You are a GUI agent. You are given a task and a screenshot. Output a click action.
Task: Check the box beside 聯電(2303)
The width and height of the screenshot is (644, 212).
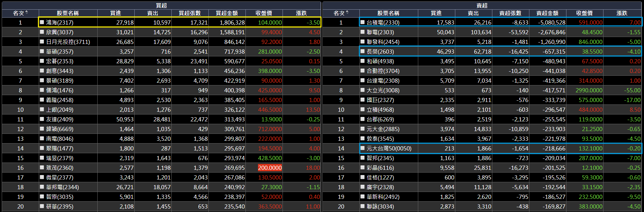[x=363, y=32]
